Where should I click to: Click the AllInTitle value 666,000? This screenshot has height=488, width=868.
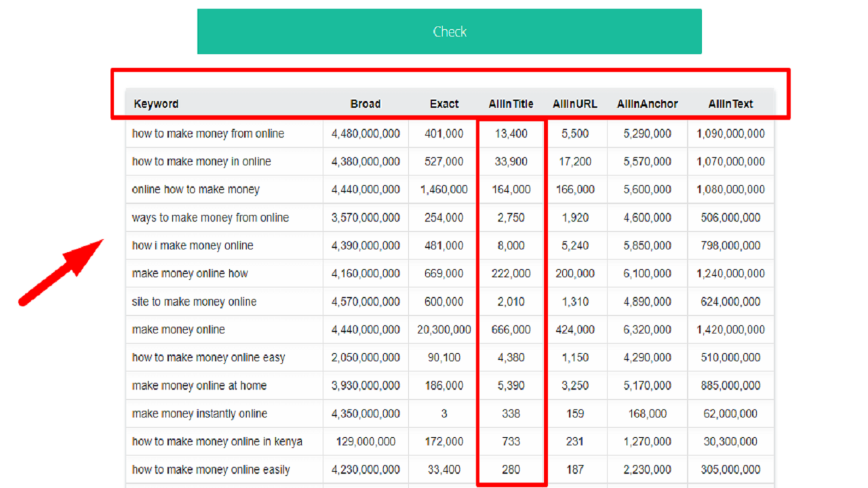(511, 329)
